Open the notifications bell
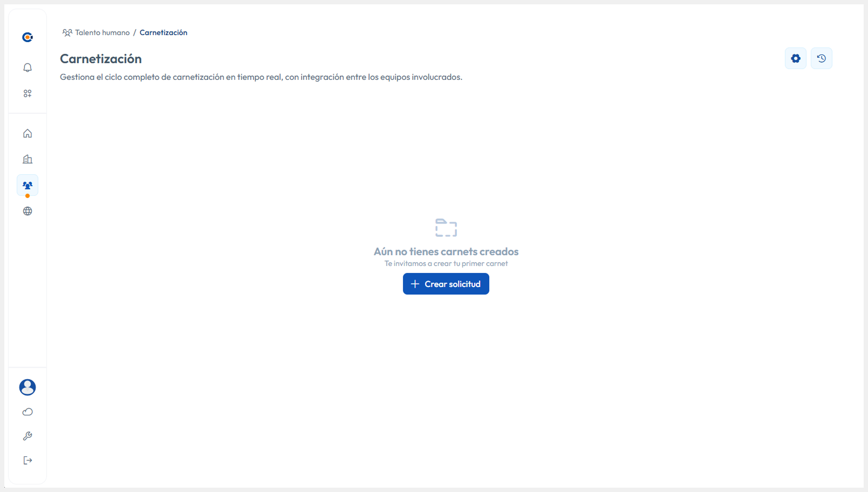Screen dimensions: 868x492 [28, 67]
